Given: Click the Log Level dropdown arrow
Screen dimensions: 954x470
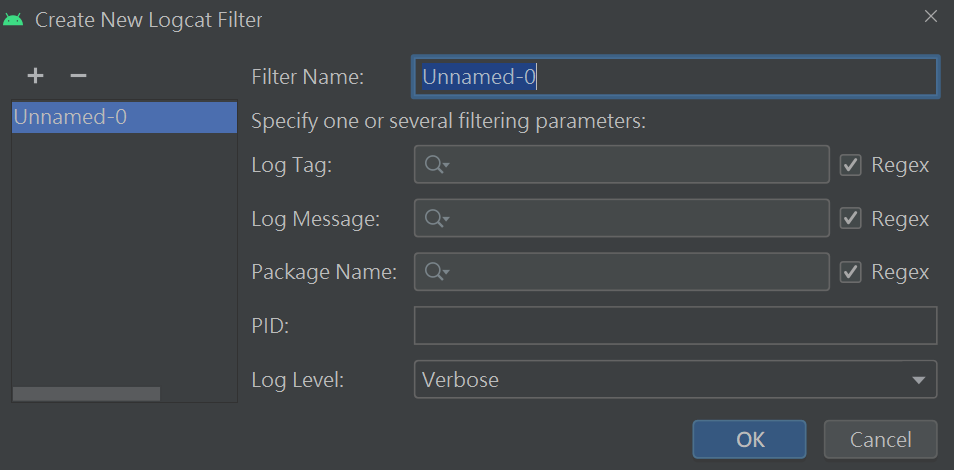Looking at the screenshot, I should point(918,380).
